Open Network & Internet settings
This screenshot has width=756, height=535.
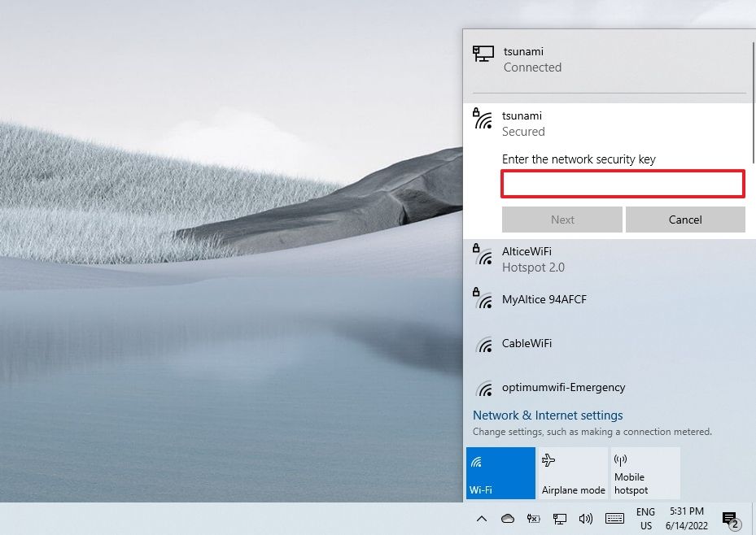[547, 415]
